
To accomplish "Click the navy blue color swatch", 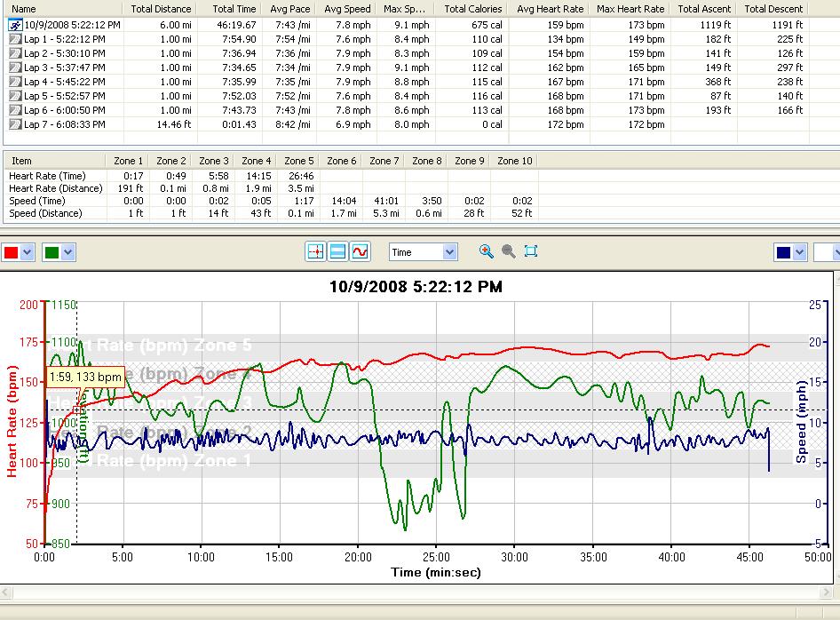I will (x=783, y=252).
